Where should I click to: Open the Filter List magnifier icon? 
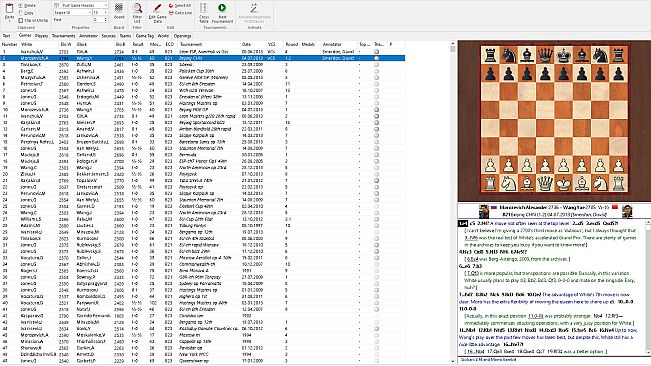[x=137, y=8]
